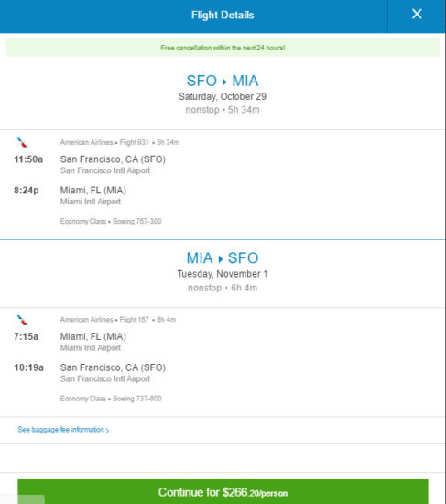
Task: Click Economy Class Boeing 737-800 text
Action: tap(111, 399)
